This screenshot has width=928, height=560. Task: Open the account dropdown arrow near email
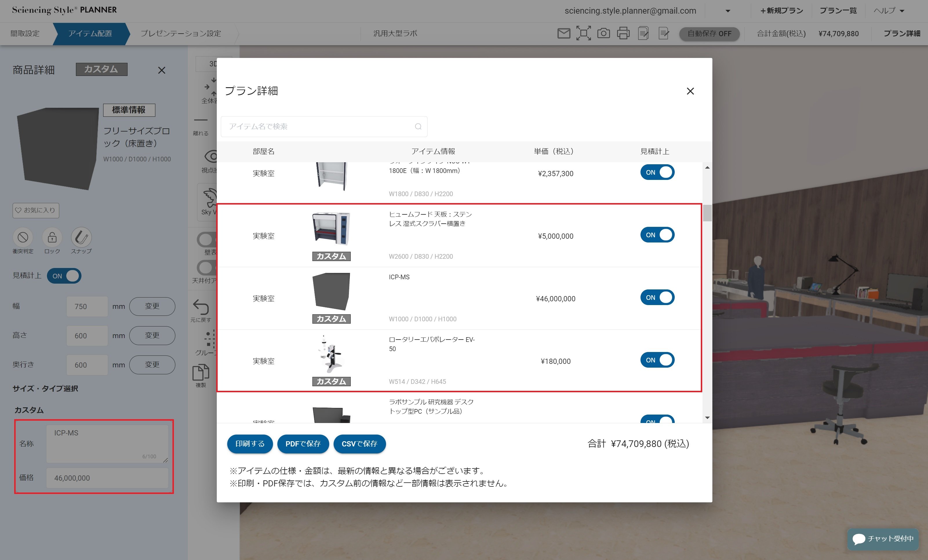click(x=728, y=11)
